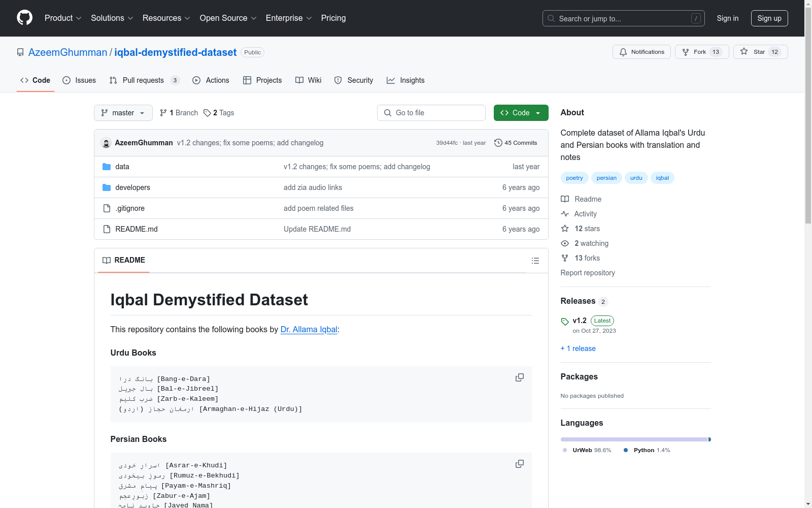Click the Activity pulse icon

click(x=565, y=214)
